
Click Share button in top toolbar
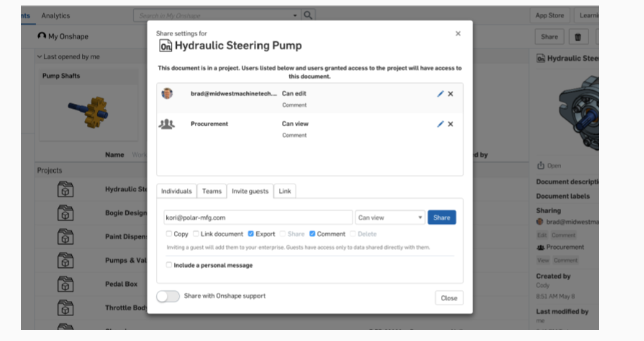click(549, 37)
